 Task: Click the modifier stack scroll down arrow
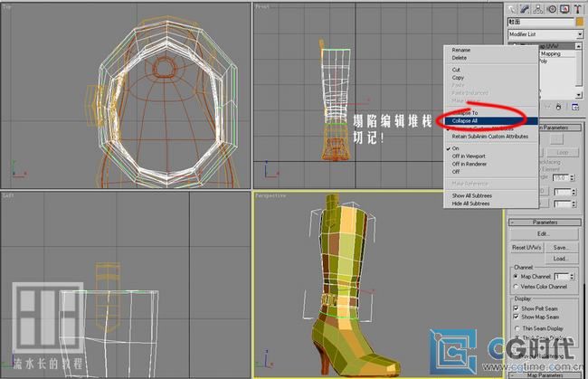pyautogui.click(x=579, y=95)
